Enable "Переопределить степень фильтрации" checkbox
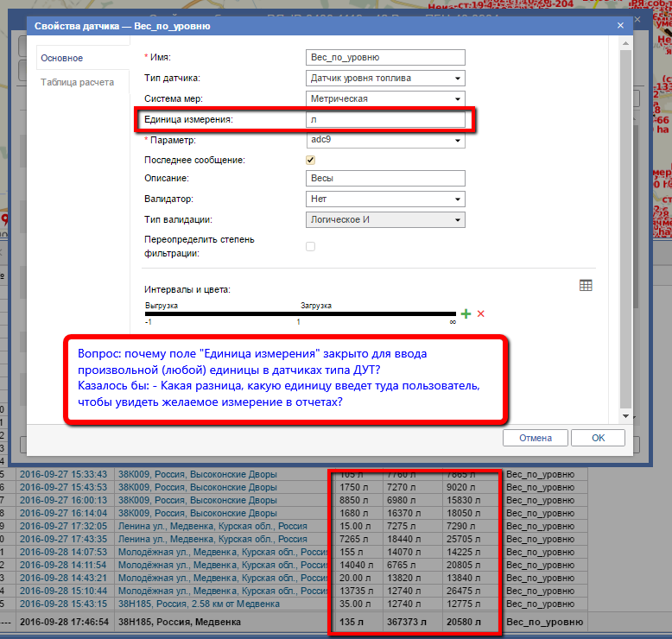672x639 pixels. coord(311,246)
